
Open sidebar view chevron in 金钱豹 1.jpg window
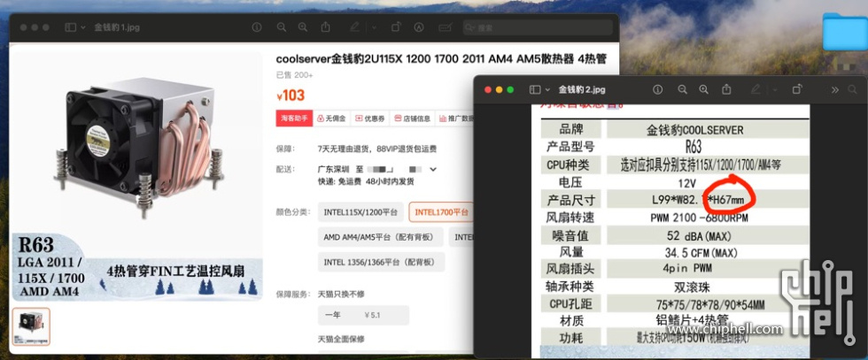coord(83,27)
